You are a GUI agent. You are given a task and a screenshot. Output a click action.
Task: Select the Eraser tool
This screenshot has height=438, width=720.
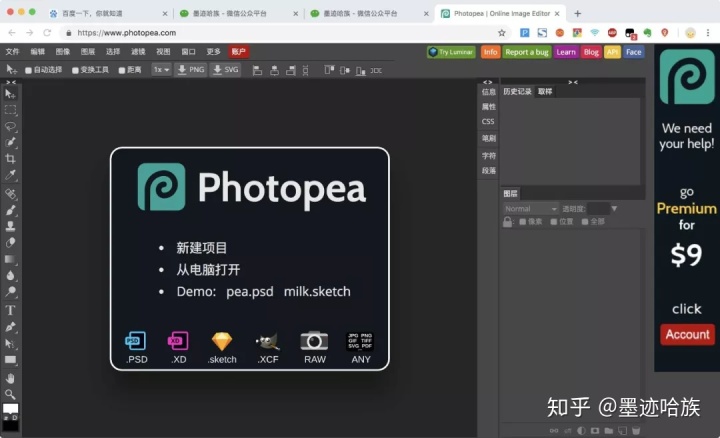[x=10, y=242]
